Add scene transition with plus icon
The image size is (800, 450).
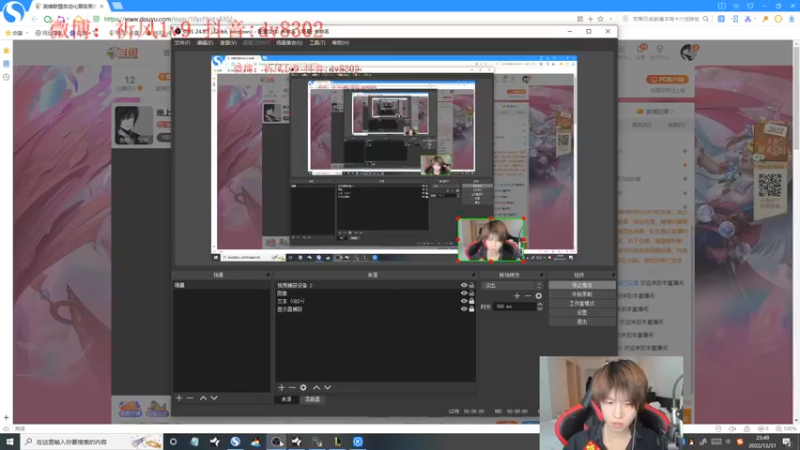pyautogui.click(x=517, y=296)
